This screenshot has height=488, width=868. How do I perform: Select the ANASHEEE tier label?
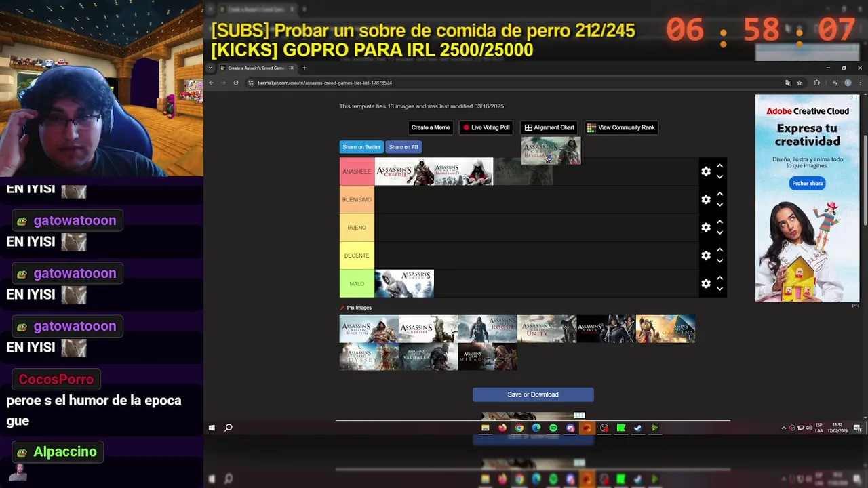357,171
